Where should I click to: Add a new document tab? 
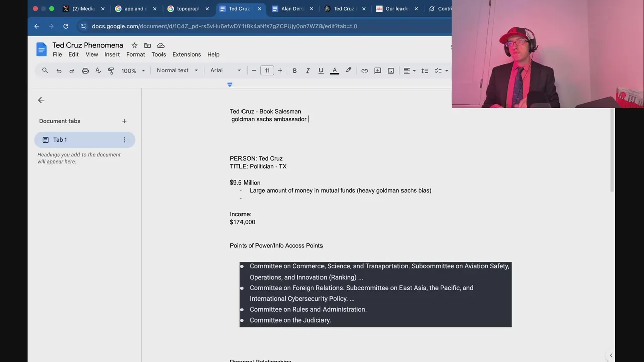pyautogui.click(x=124, y=121)
